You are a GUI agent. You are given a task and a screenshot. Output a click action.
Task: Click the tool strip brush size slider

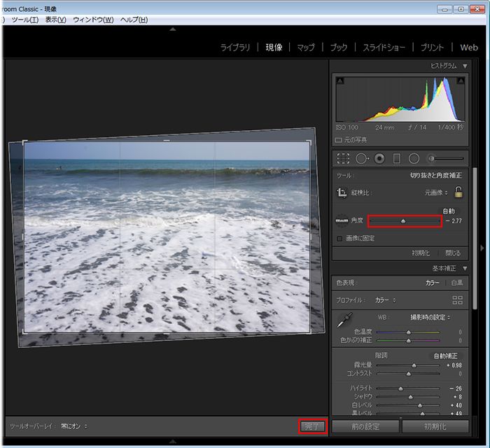point(447,158)
